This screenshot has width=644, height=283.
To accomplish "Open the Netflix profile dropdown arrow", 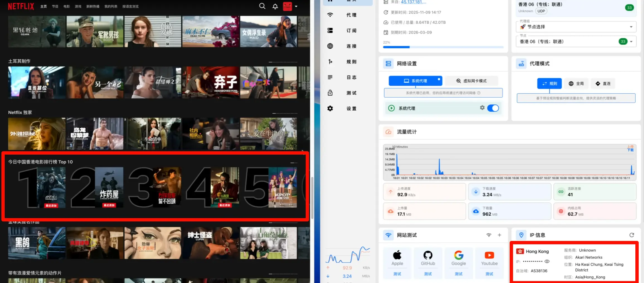I will (296, 6).
